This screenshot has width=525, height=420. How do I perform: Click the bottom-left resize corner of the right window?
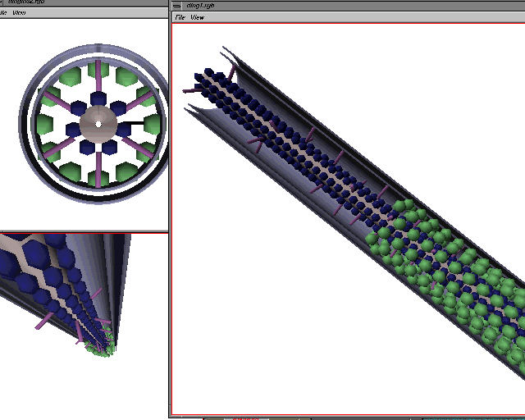(171, 414)
